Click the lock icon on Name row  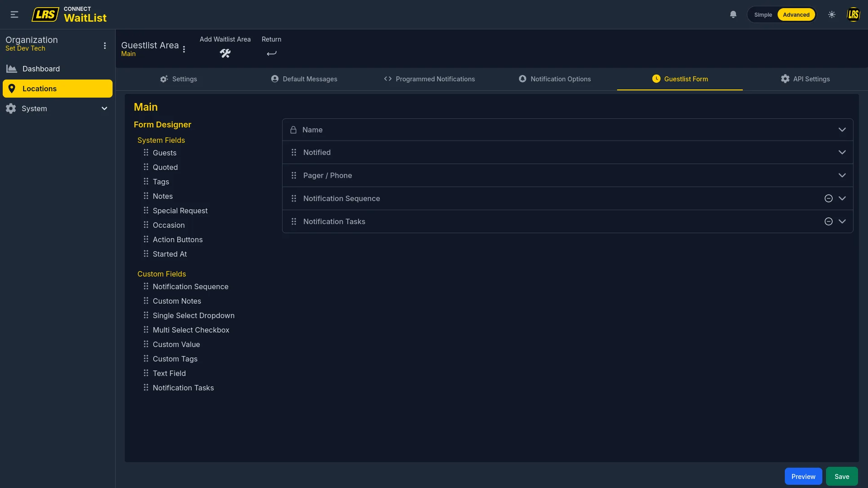point(293,130)
